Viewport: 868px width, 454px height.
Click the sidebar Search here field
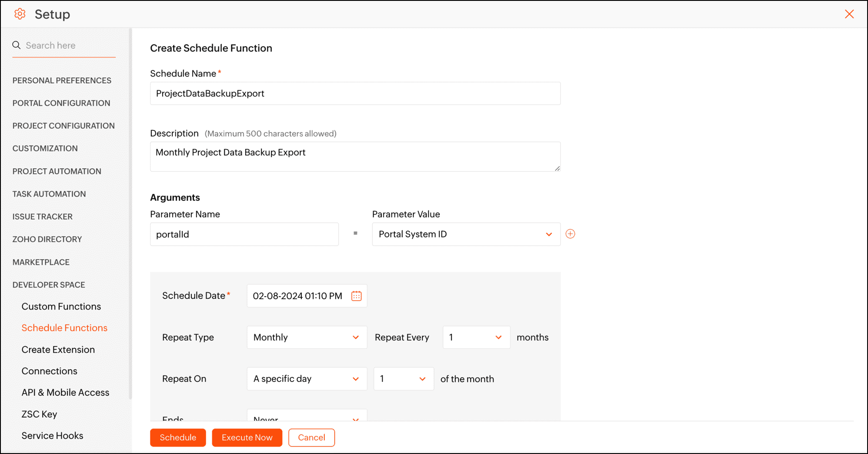[70, 45]
